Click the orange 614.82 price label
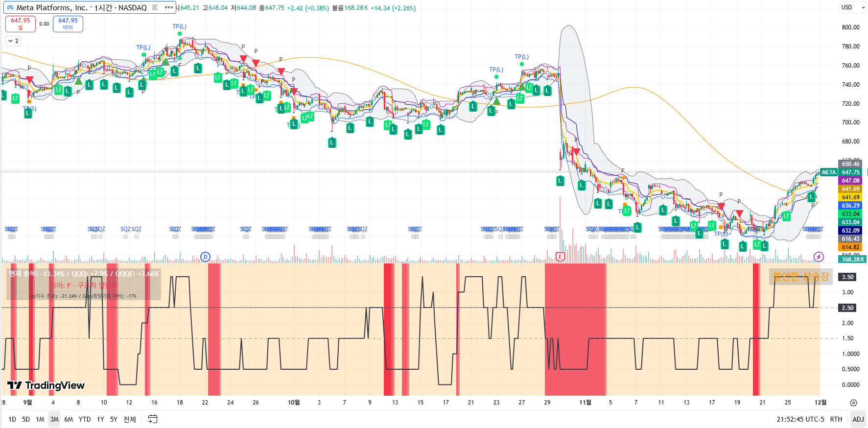The width and height of the screenshot is (868, 428). pos(850,247)
